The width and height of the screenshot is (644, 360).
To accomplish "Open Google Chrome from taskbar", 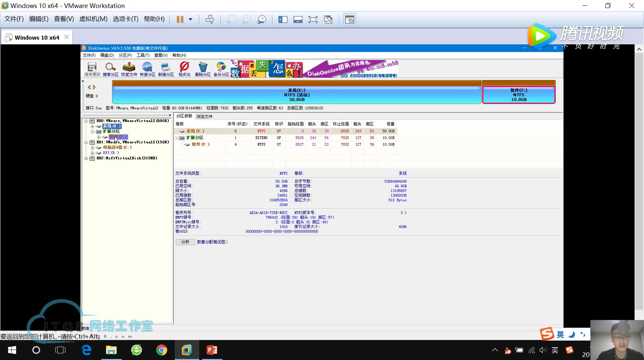I will 161,350.
